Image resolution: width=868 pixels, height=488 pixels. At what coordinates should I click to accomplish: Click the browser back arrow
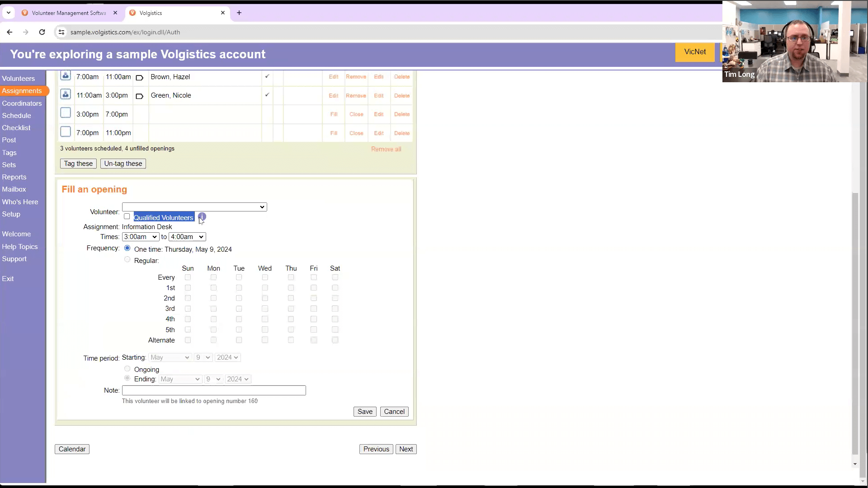[x=9, y=32]
